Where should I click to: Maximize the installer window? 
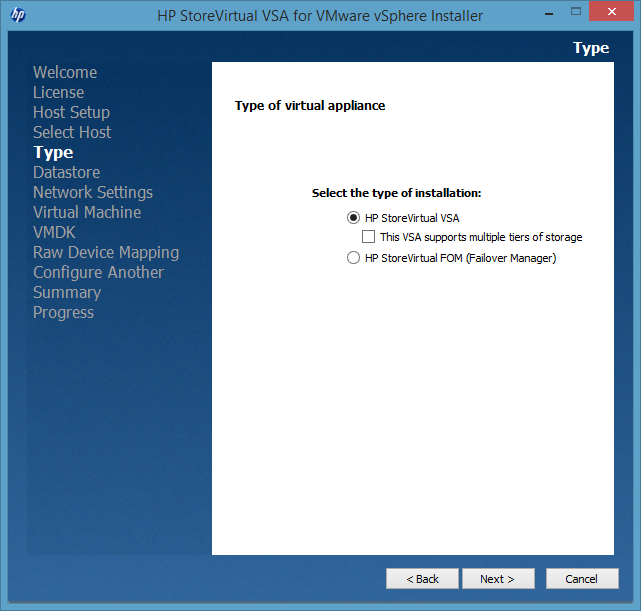coord(576,11)
